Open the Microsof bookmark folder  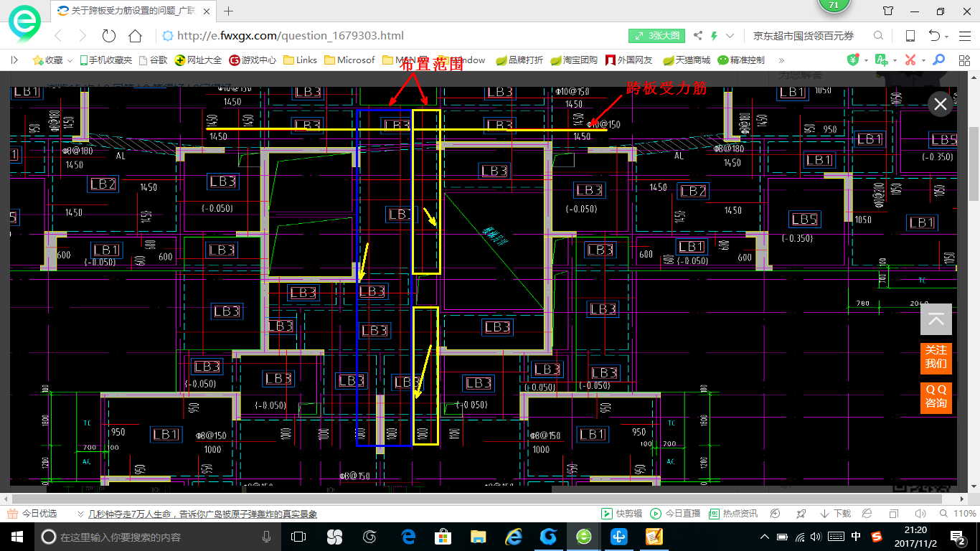(349, 60)
